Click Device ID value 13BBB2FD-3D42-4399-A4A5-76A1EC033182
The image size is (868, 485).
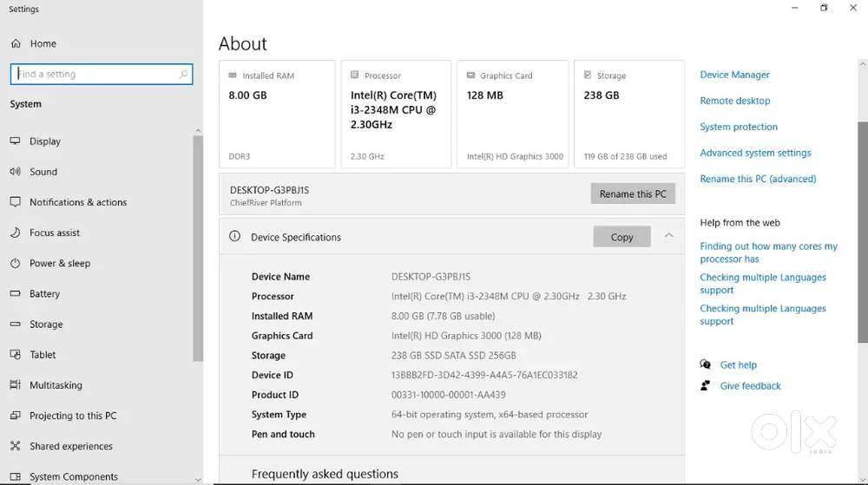click(484, 375)
